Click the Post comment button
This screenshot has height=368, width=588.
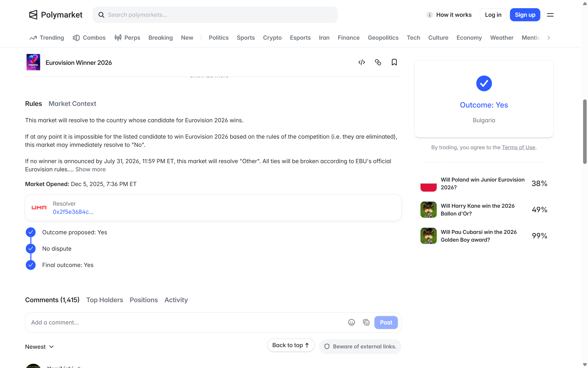pyautogui.click(x=386, y=322)
